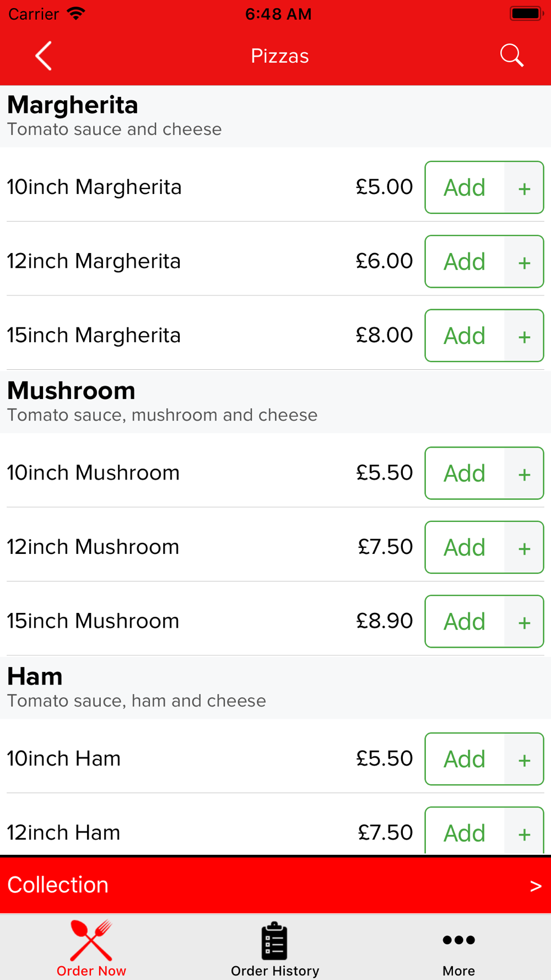This screenshot has width=551, height=980.
Task: Tap the plus for 15inch Mushroom
Action: 524,622
